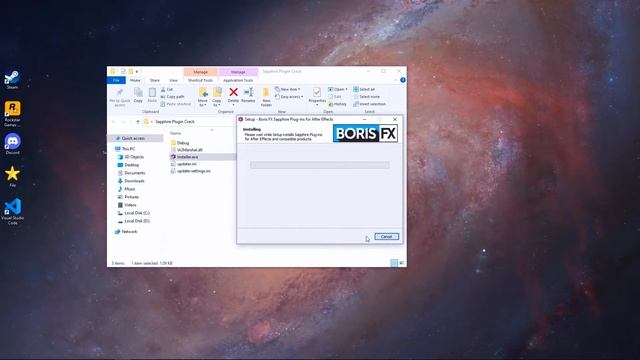This screenshot has height=360, width=640.
Task: Open Documents in navigation pane
Action: click(134, 173)
